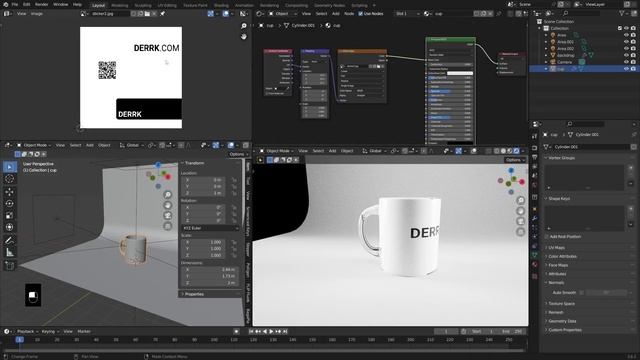Image resolution: width=640 pixels, height=360 pixels.
Task: Select the Add Cube tool in left viewport
Action: tap(10, 266)
